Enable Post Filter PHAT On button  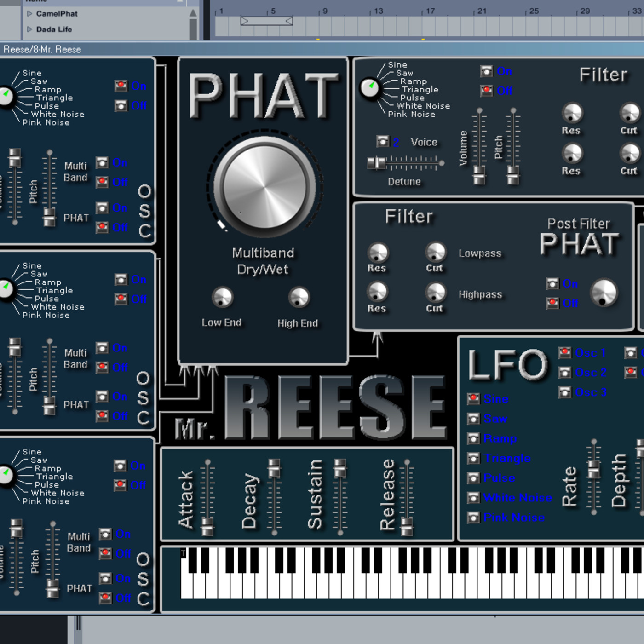point(552,284)
